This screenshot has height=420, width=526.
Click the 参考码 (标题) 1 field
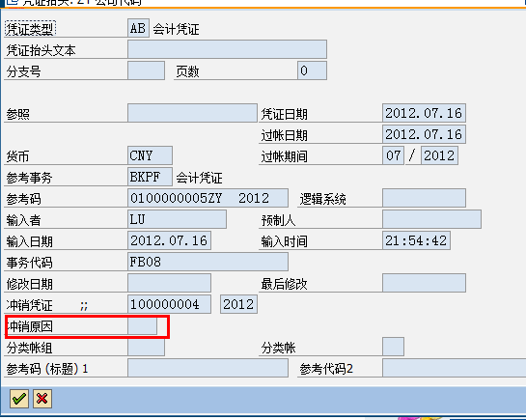click(x=208, y=368)
